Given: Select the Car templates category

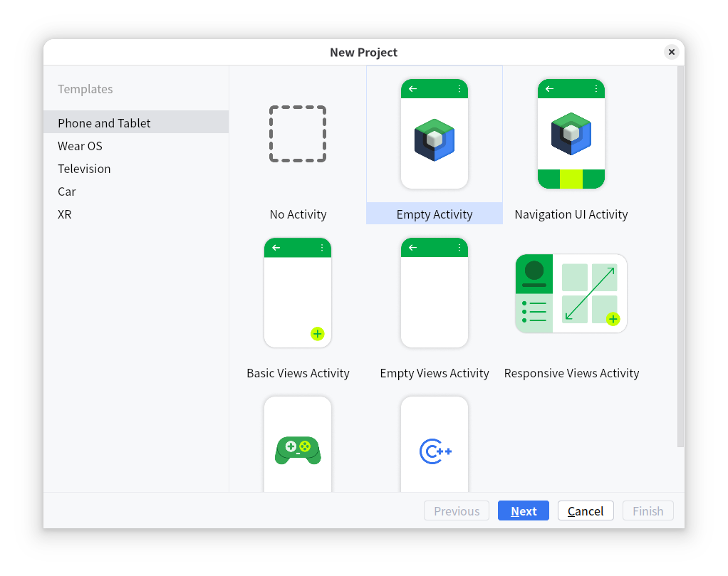Looking at the screenshot, I should point(67,192).
